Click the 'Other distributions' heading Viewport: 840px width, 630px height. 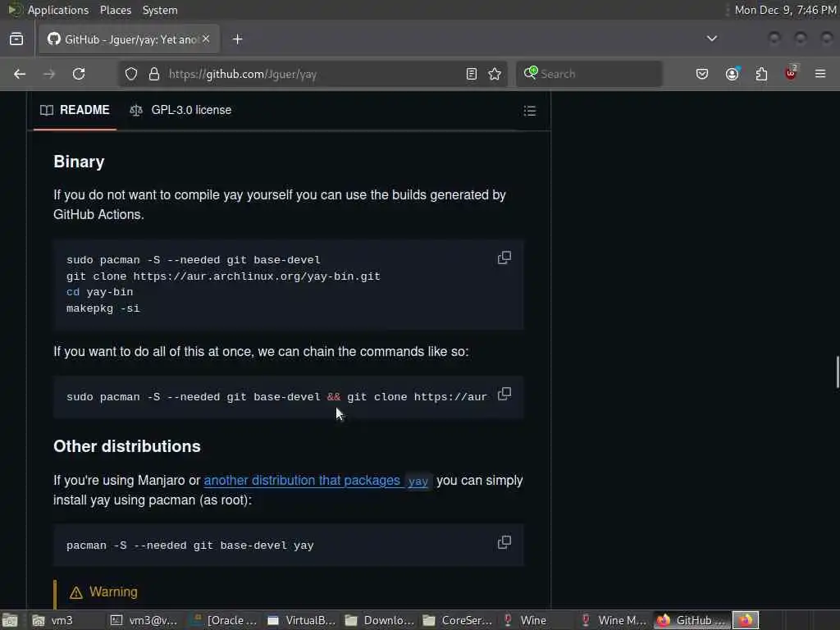pos(127,447)
